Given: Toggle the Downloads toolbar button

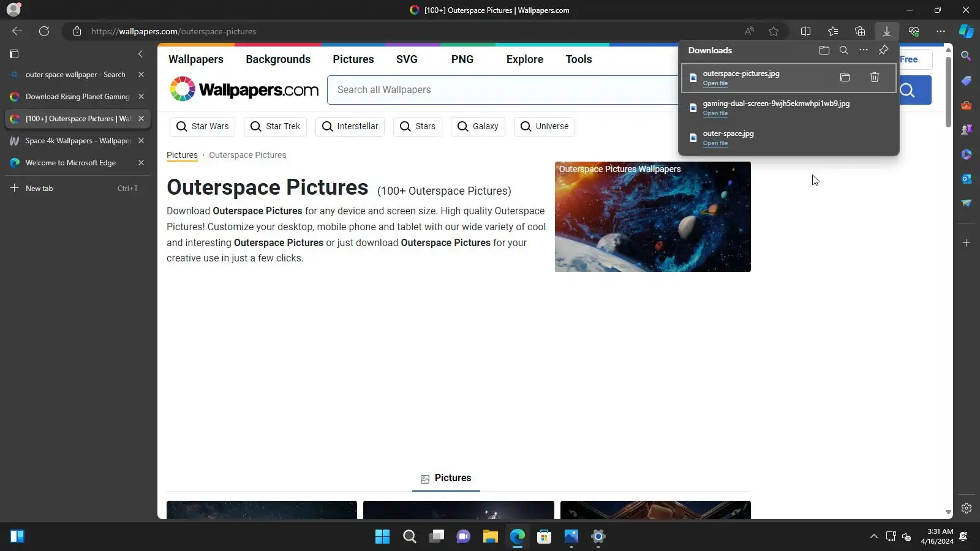Looking at the screenshot, I should pos(886,31).
